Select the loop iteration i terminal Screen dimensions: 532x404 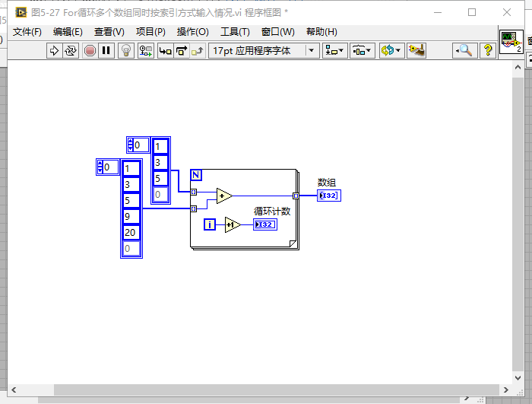[210, 224]
